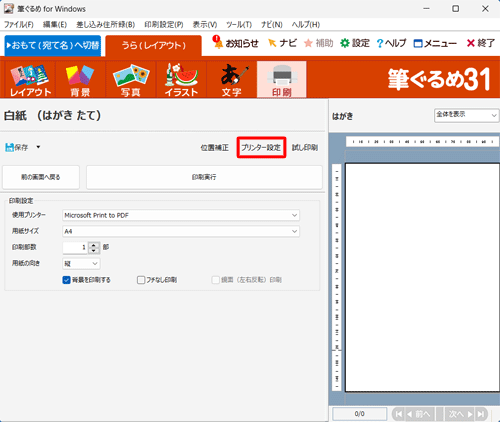Open the 設定 gear settings
Screen dimensions: 500x422
point(355,43)
